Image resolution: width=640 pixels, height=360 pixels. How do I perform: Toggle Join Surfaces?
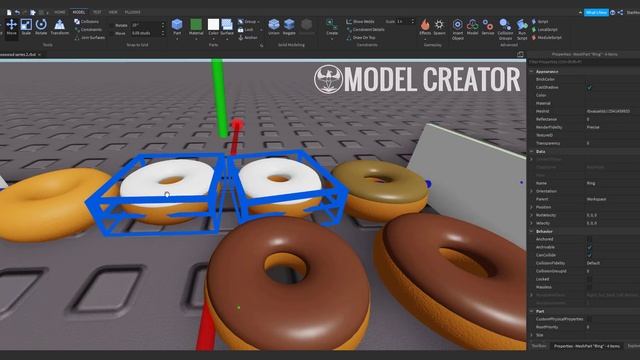tap(90, 37)
